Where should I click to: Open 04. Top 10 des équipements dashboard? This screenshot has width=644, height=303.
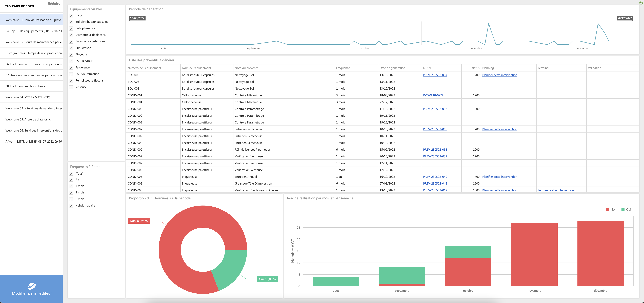pyautogui.click(x=31, y=31)
